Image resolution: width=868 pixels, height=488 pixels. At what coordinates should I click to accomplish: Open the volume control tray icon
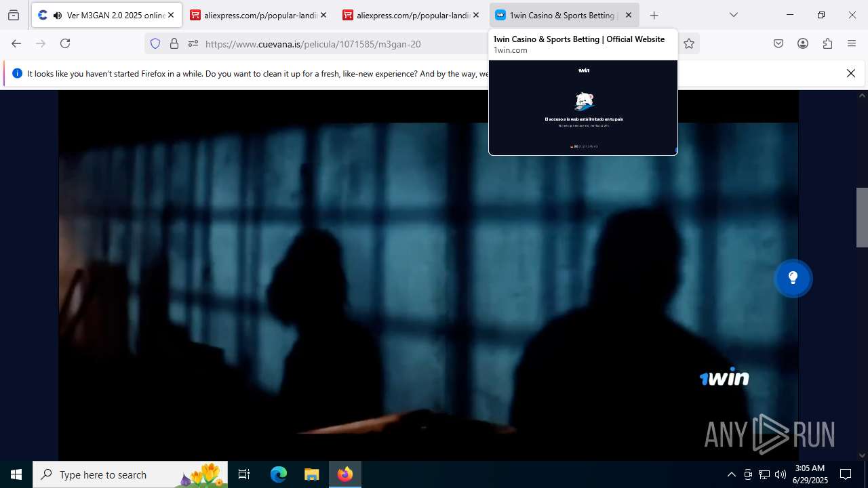point(781,474)
